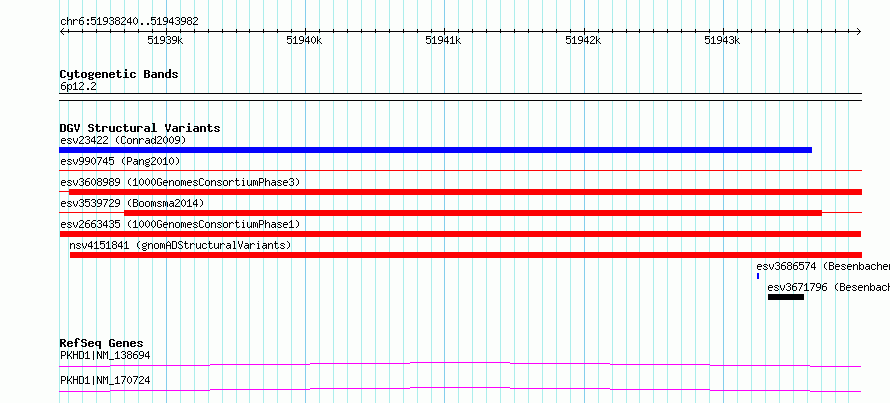Screen dimensions: 890x403
Task: Click the red esv2663435 variant bar
Action: pos(460,234)
